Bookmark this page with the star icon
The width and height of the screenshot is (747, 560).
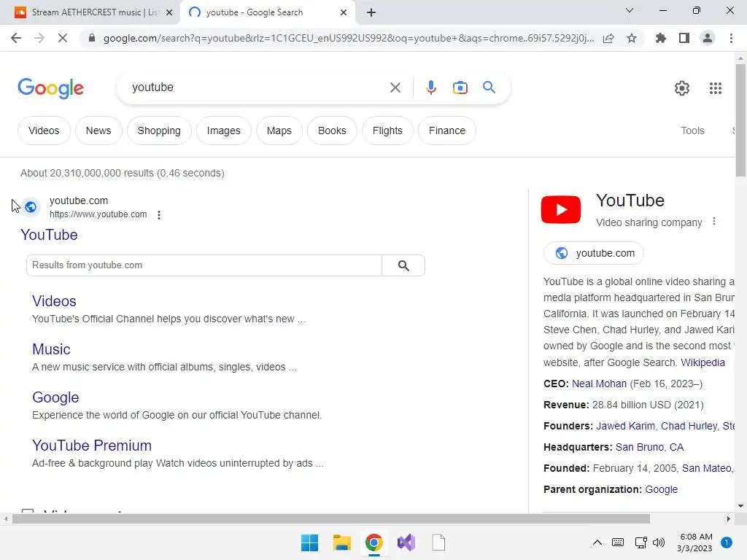tap(632, 38)
